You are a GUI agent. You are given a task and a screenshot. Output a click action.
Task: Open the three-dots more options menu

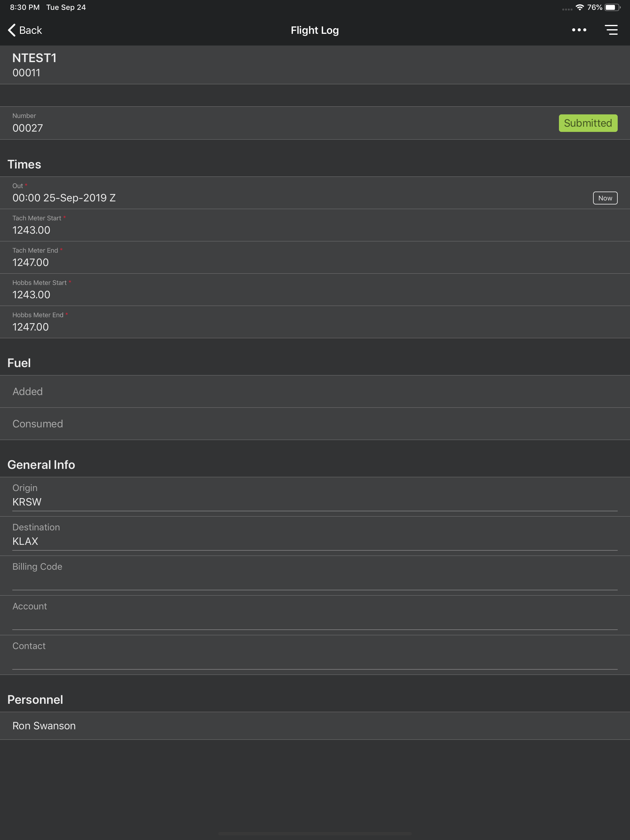click(579, 30)
